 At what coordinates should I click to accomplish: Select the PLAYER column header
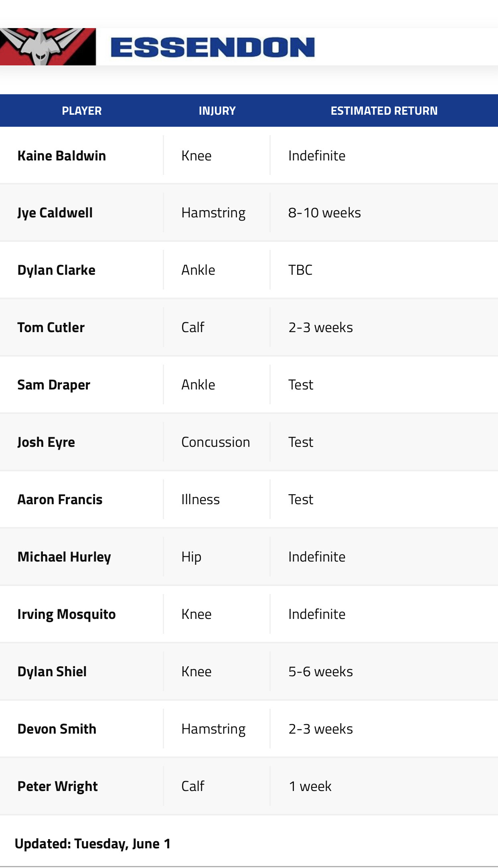(82, 111)
